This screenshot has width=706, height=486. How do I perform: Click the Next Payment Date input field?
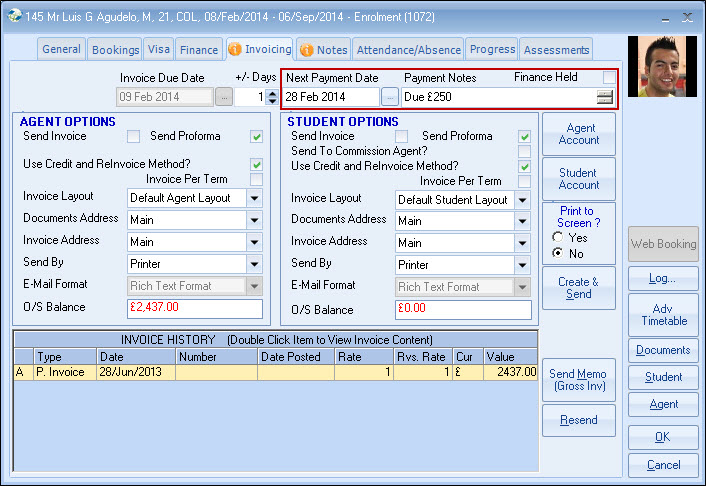(x=331, y=97)
